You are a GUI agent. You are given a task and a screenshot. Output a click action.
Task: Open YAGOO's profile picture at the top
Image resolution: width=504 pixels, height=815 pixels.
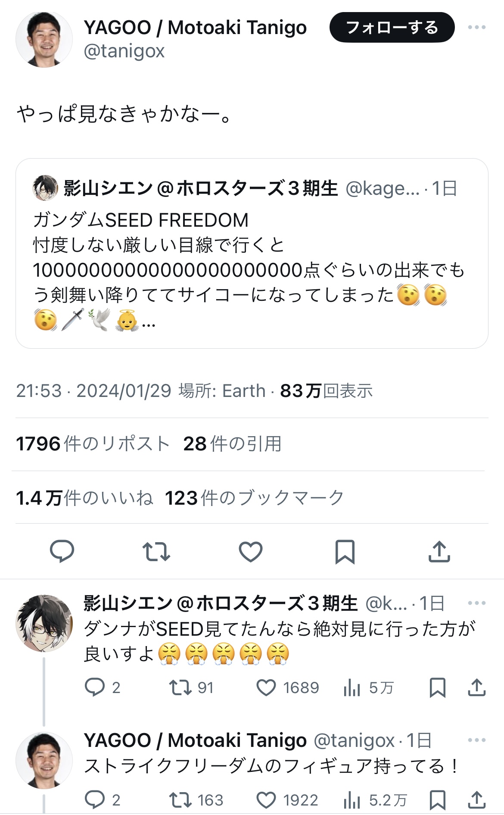(44, 40)
